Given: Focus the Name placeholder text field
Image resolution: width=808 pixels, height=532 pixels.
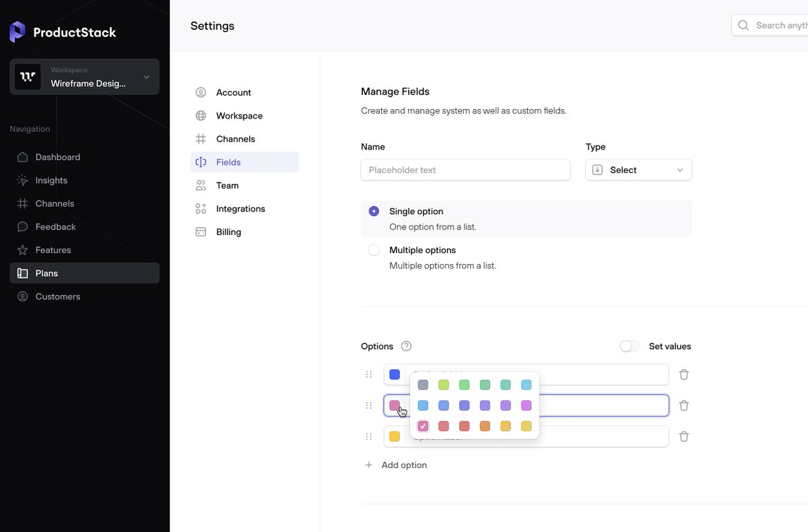Looking at the screenshot, I should pyautogui.click(x=466, y=170).
